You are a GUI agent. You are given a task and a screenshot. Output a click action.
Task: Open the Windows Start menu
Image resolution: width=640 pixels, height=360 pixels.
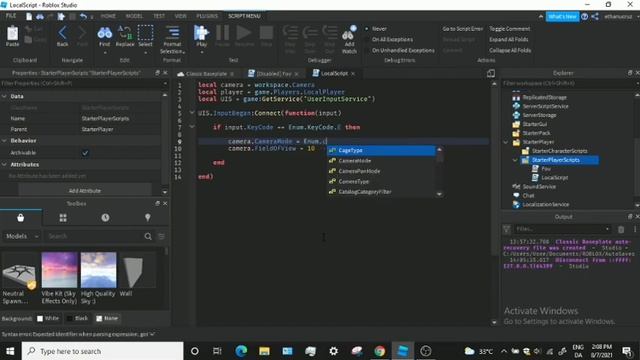[x=10, y=351]
